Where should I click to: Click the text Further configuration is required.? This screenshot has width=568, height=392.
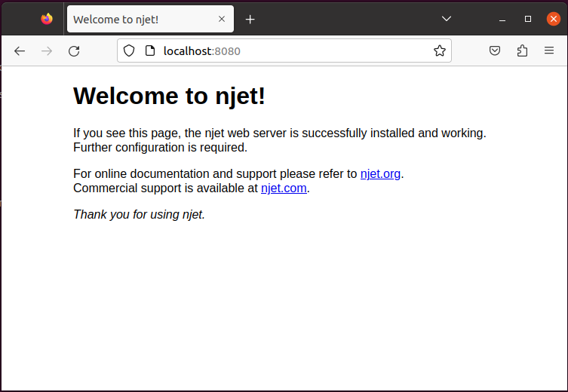click(160, 147)
